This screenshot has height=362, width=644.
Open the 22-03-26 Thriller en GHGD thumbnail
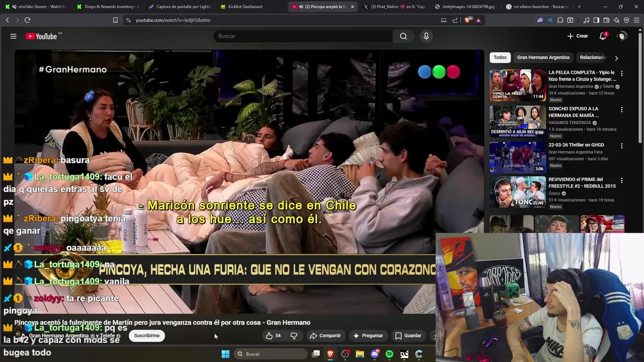[517, 157]
